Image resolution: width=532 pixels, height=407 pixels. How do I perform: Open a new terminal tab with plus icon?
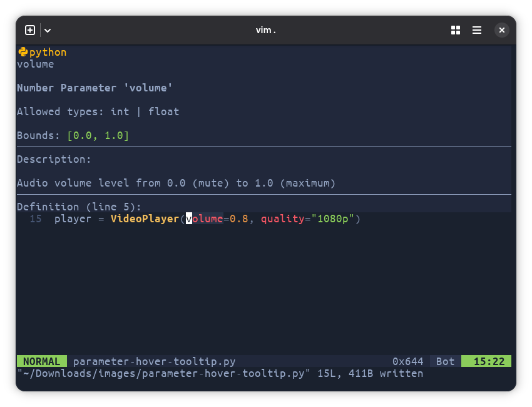point(30,30)
